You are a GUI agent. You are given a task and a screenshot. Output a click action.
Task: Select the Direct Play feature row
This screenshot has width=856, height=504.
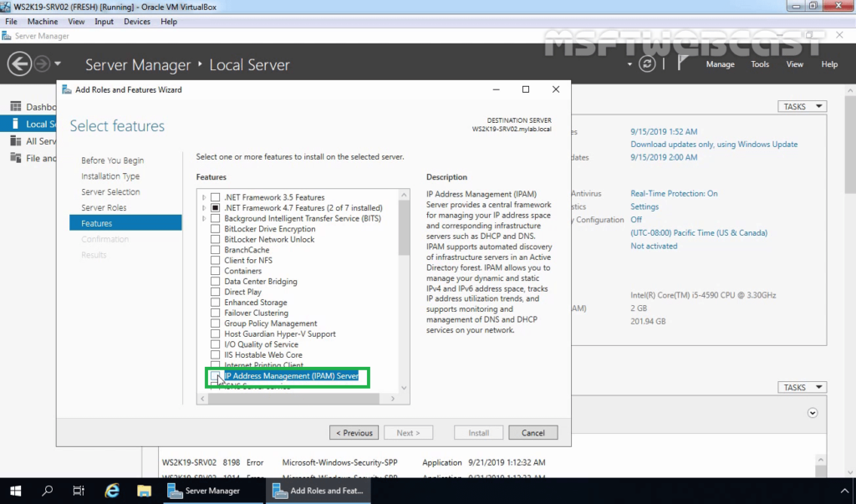coord(242,292)
